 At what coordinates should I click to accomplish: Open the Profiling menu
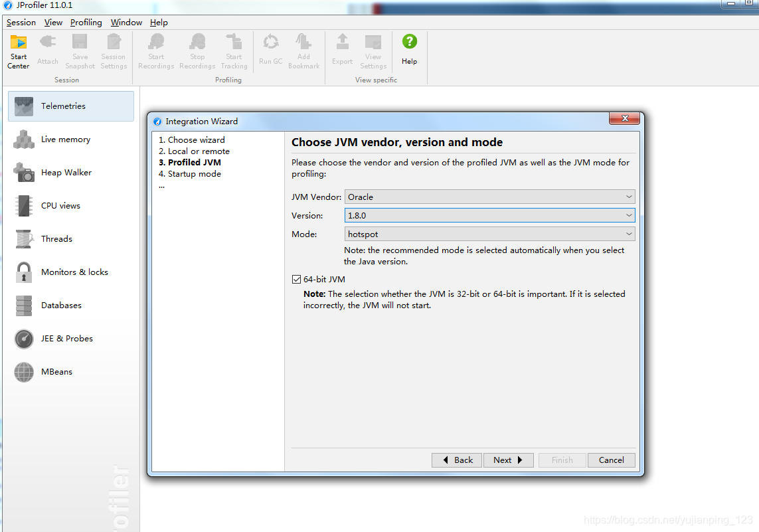coord(86,23)
